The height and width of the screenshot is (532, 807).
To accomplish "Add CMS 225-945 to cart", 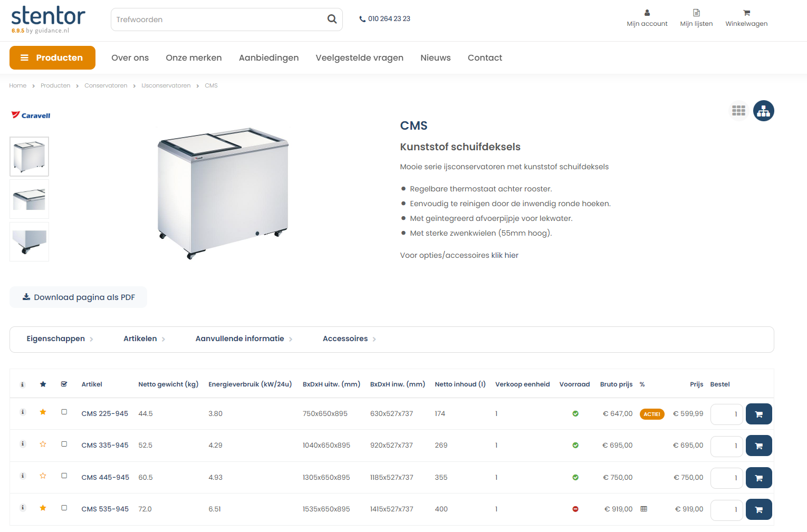I will click(758, 414).
